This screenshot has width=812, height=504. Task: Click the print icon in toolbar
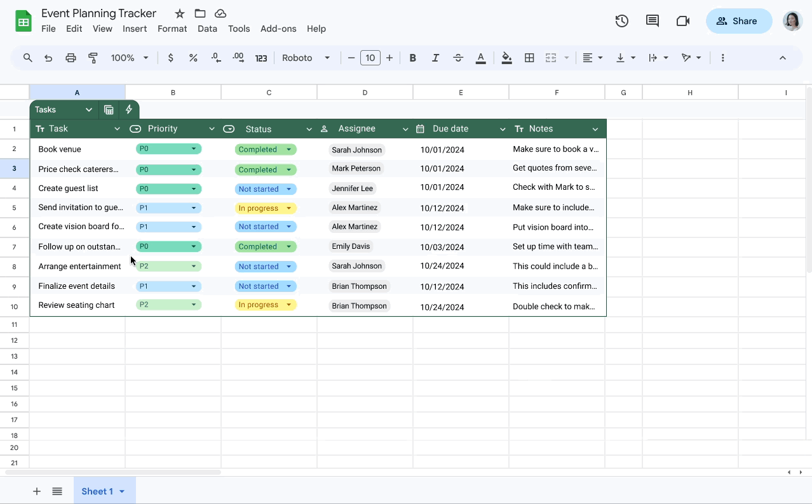pyautogui.click(x=71, y=58)
